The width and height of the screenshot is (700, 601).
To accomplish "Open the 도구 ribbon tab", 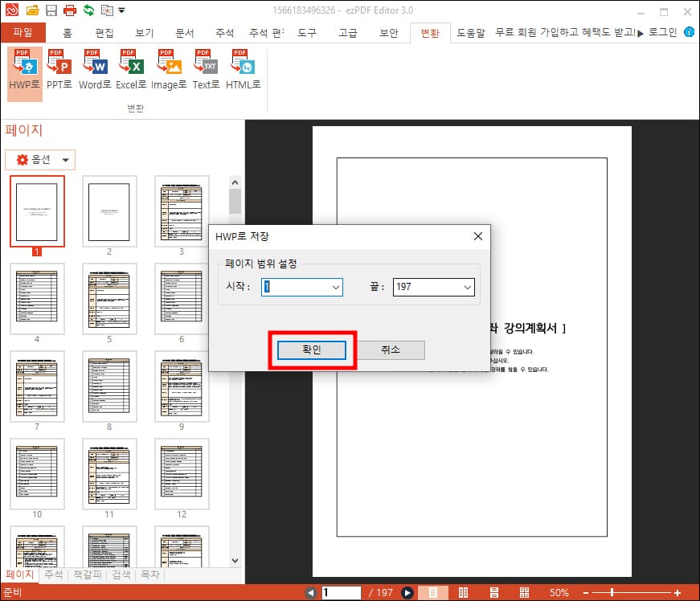I will (307, 33).
